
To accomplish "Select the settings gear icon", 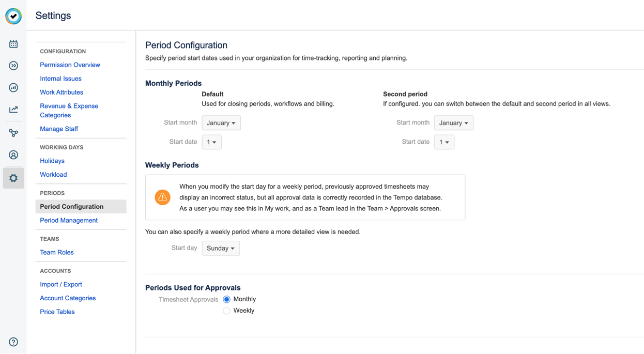I will point(13,178).
